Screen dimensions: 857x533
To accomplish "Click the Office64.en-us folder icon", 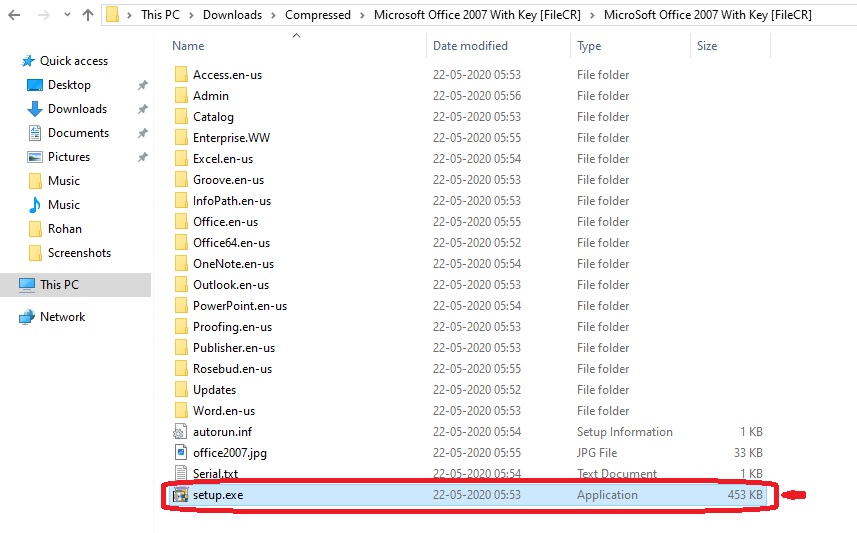I will (x=181, y=243).
